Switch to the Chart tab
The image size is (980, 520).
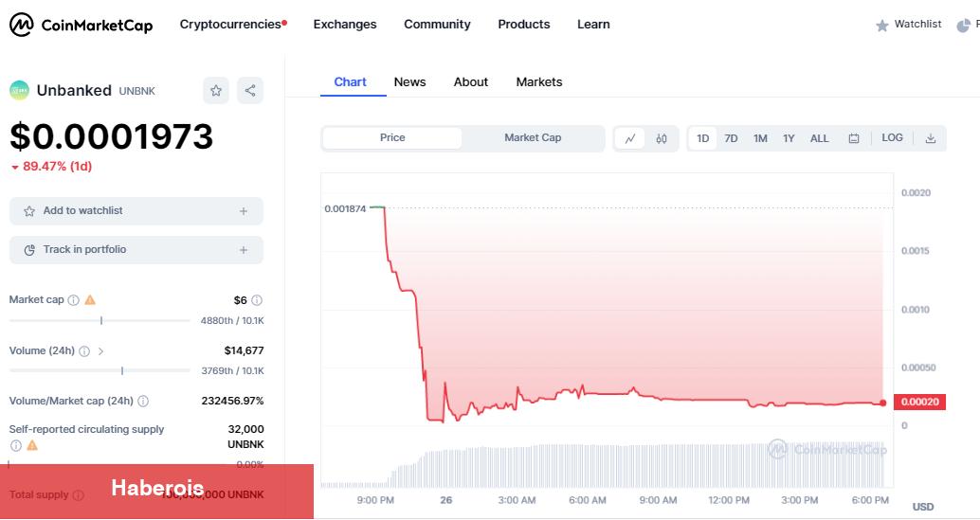[350, 82]
